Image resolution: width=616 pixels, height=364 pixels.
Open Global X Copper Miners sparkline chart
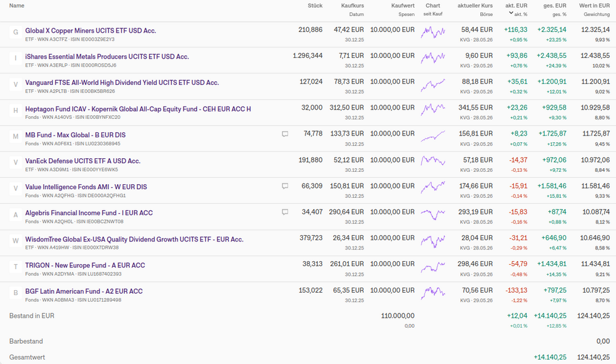tap(433, 32)
